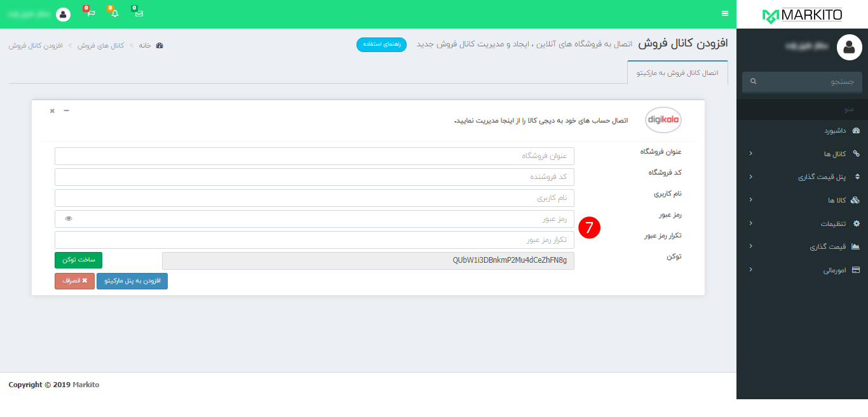Click the search magnifier icon in sidebar
This screenshot has height=417, width=868.
point(754,82)
